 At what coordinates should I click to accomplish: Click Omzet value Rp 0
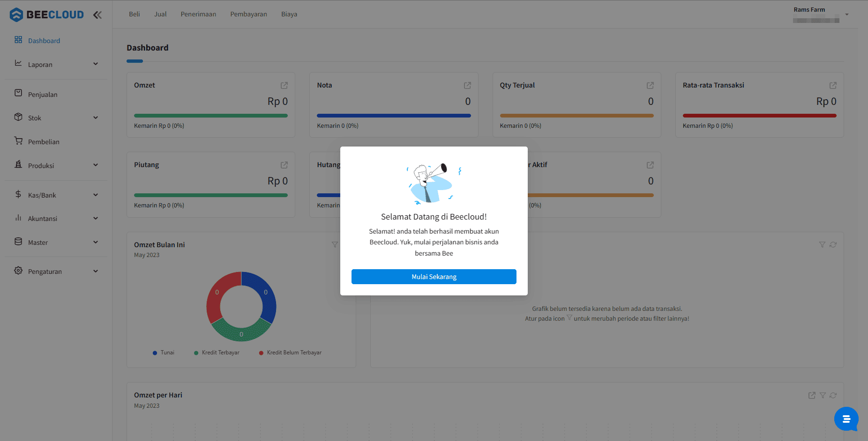click(277, 101)
